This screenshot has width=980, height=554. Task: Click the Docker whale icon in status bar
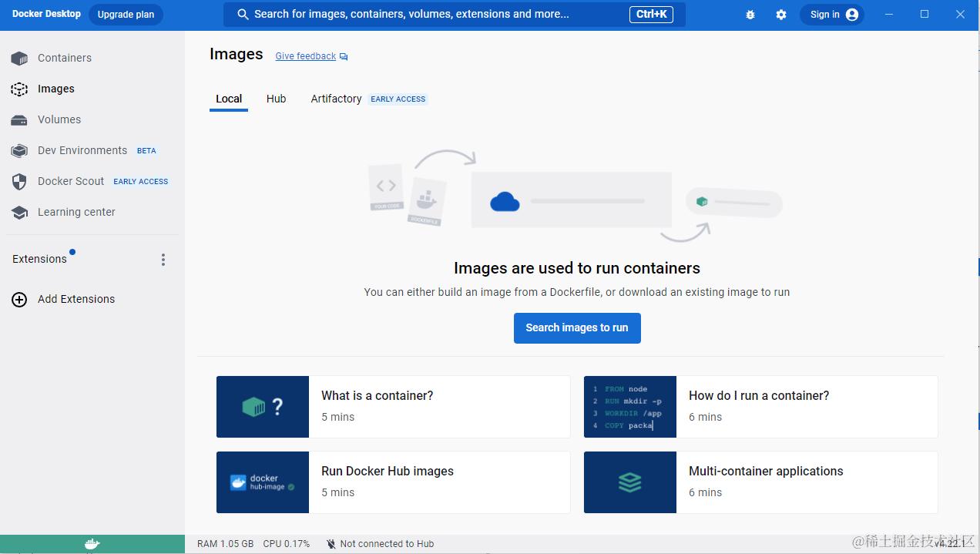[x=92, y=544]
